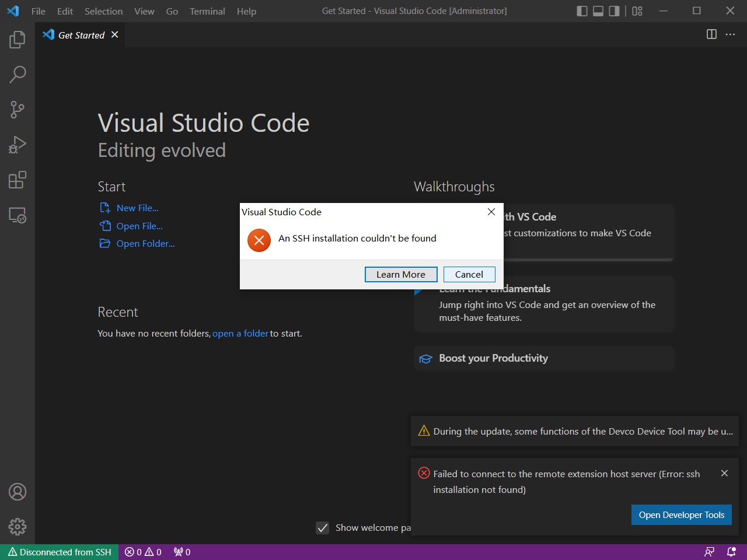Open Remote Explorer in activity bar
Image resolution: width=747 pixels, height=560 pixels.
(18, 215)
